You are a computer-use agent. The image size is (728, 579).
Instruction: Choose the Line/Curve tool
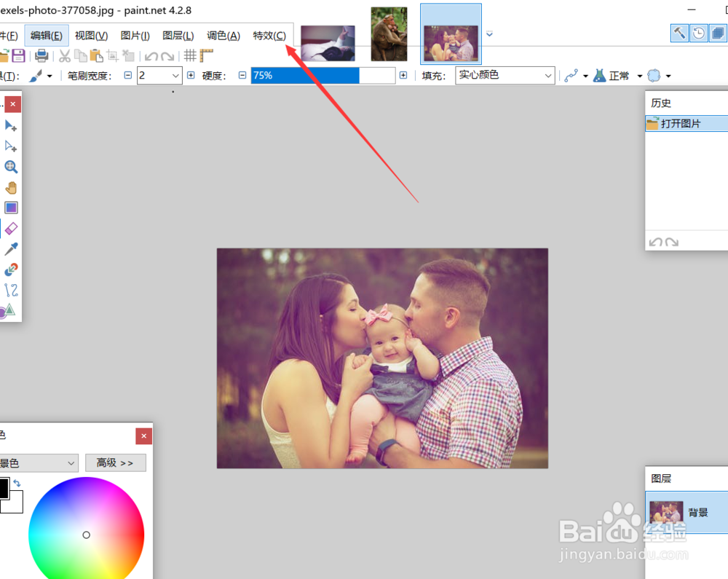click(10, 289)
